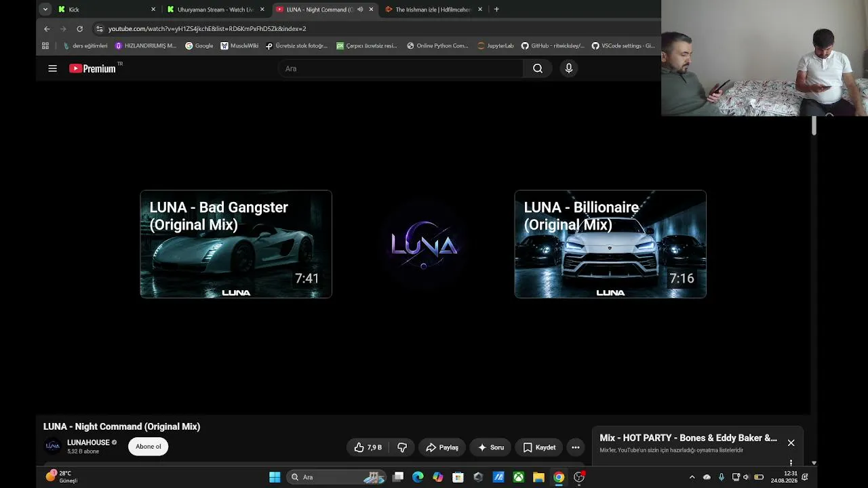Open the Xbox app on taskbar

[519, 477]
